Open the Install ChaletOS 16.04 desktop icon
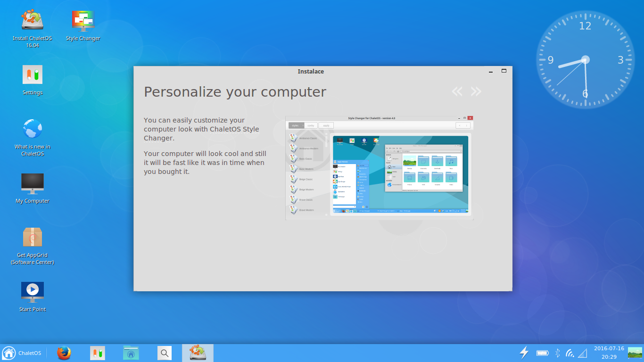This screenshot has height=362, width=644. click(32, 28)
